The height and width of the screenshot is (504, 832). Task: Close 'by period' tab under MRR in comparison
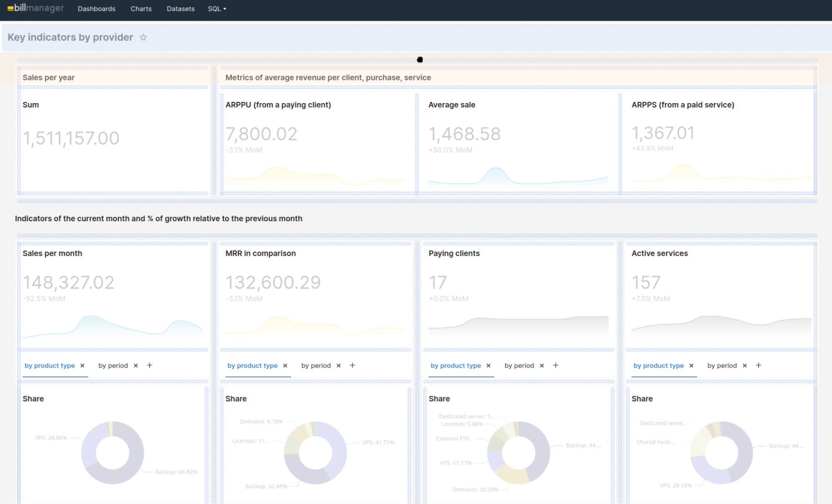click(x=339, y=366)
